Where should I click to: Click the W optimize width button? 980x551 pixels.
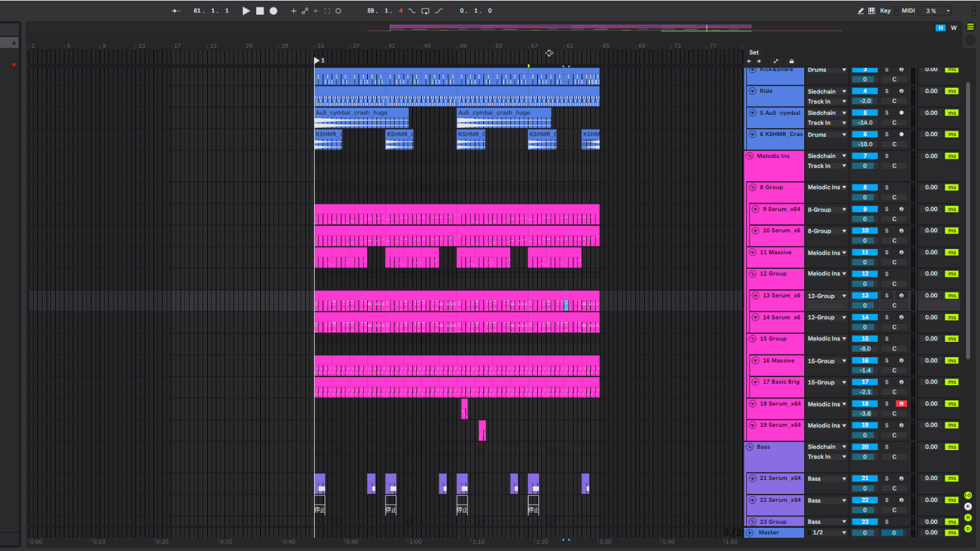tap(954, 28)
